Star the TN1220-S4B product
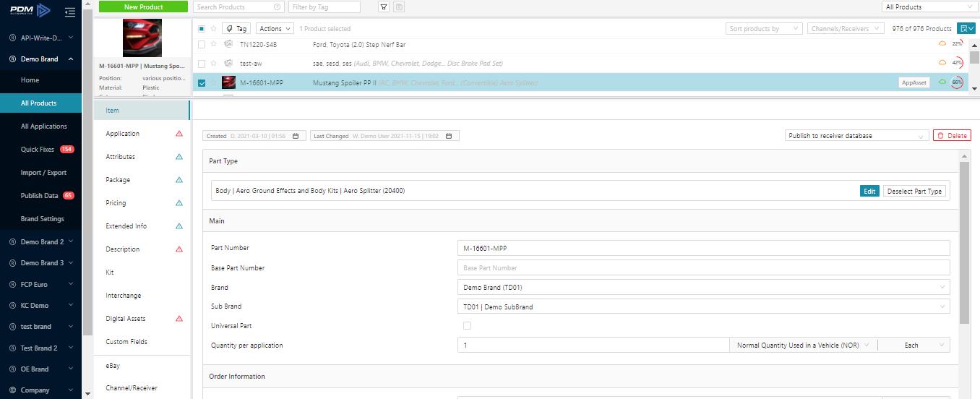The height and width of the screenshot is (399, 980). coord(213,44)
